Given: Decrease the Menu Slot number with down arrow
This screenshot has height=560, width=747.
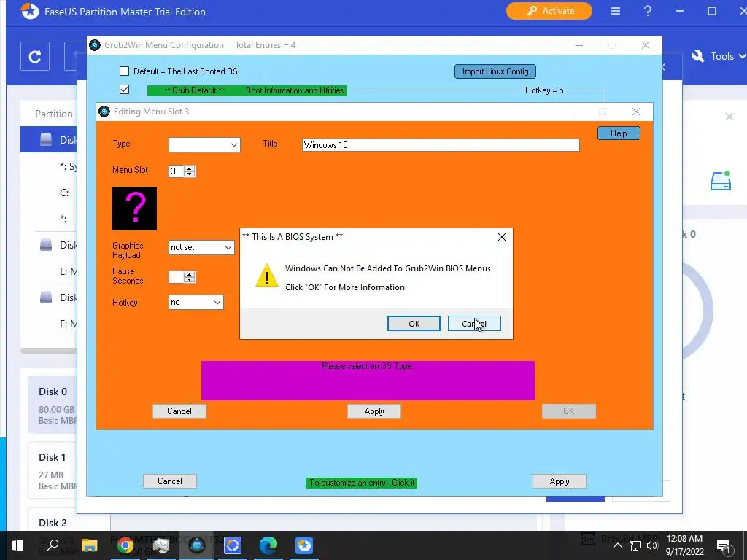Looking at the screenshot, I should (x=190, y=174).
